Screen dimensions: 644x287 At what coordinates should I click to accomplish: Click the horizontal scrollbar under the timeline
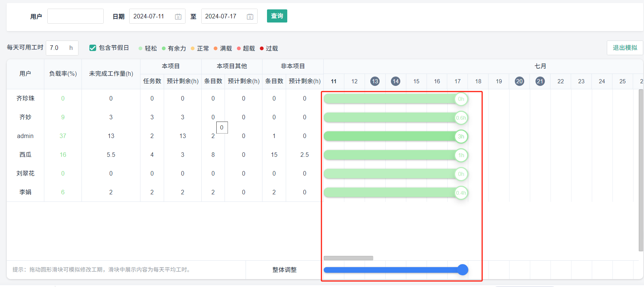[348, 258]
